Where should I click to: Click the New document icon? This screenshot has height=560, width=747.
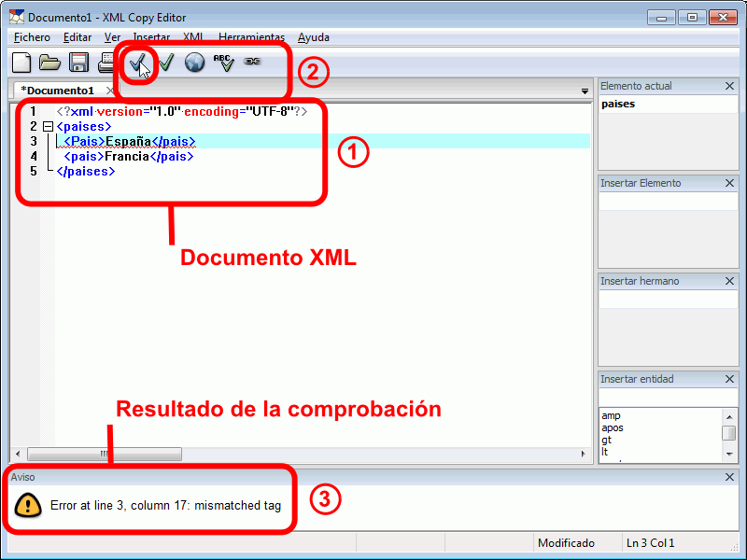21,63
